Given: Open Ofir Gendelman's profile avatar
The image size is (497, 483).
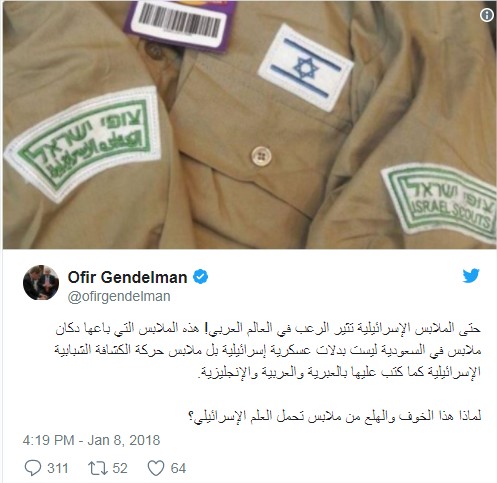Looking at the screenshot, I should coord(41,283).
